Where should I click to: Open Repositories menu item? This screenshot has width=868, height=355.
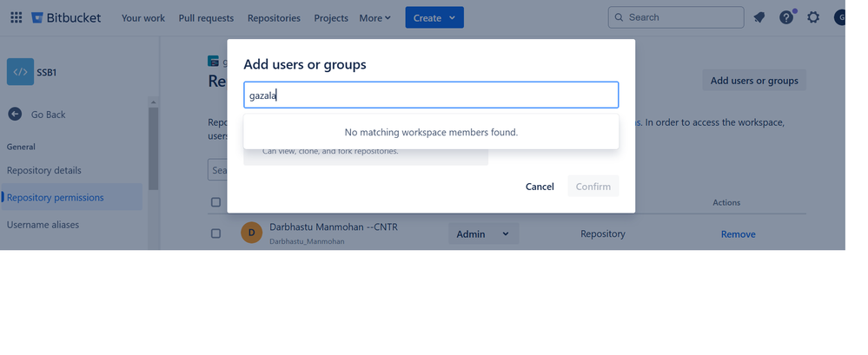[x=274, y=18]
